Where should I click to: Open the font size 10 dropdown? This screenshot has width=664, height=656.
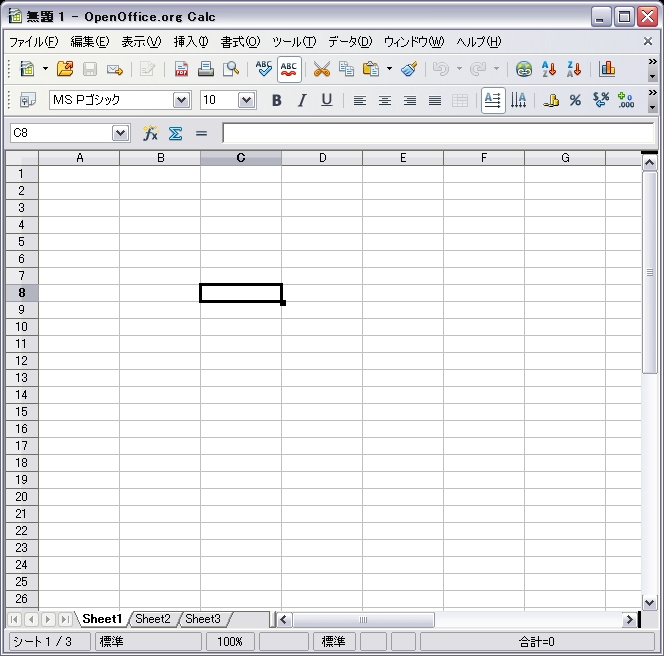click(x=246, y=100)
